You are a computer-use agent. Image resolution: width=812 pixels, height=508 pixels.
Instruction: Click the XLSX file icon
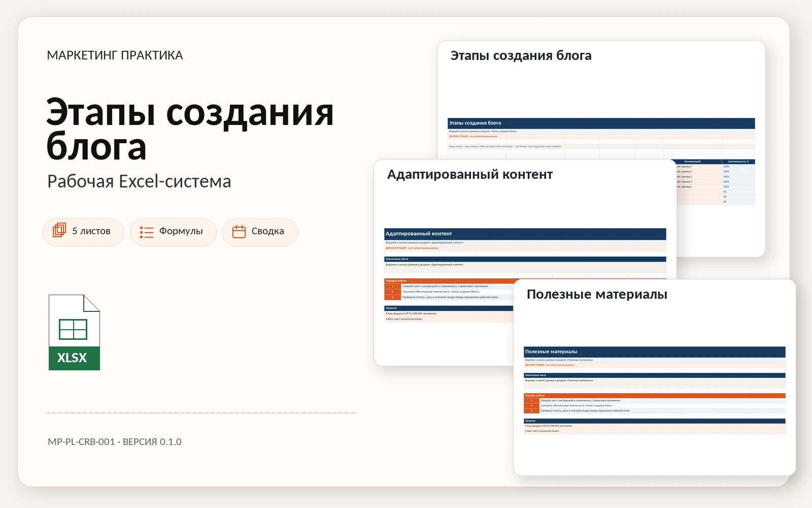[x=74, y=332]
